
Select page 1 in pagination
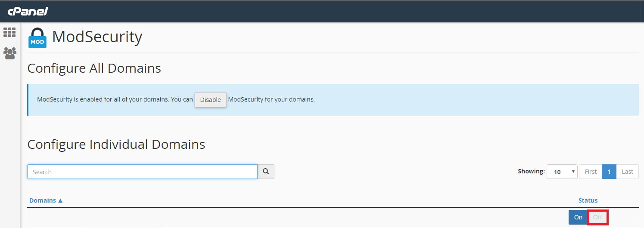[609, 172]
